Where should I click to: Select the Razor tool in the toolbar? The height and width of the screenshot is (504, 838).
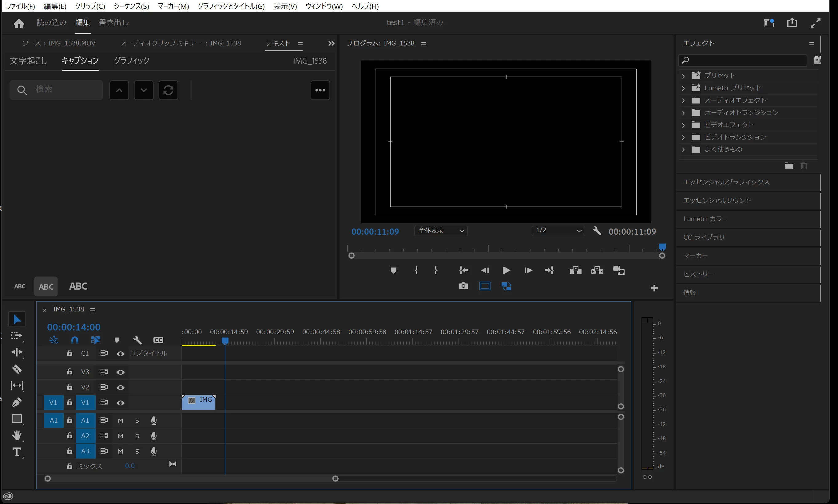[x=17, y=369]
